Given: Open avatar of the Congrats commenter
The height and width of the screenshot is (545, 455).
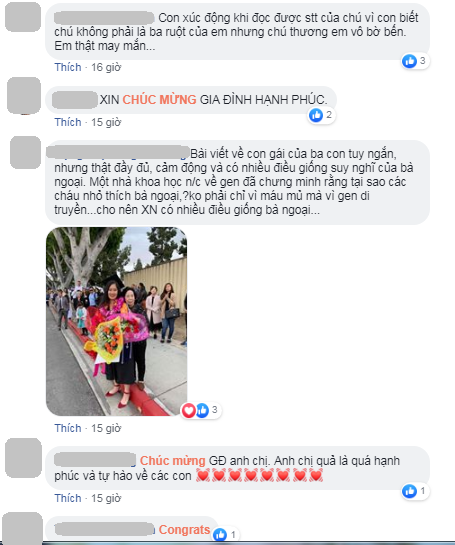Looking at the screenshot, I should click(x=22, y=528).
